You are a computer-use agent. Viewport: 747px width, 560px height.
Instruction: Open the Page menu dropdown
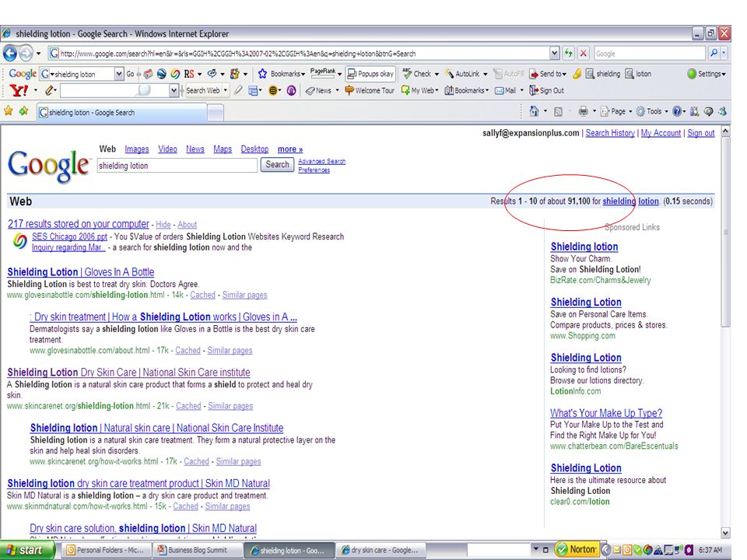tap(616, 111)
